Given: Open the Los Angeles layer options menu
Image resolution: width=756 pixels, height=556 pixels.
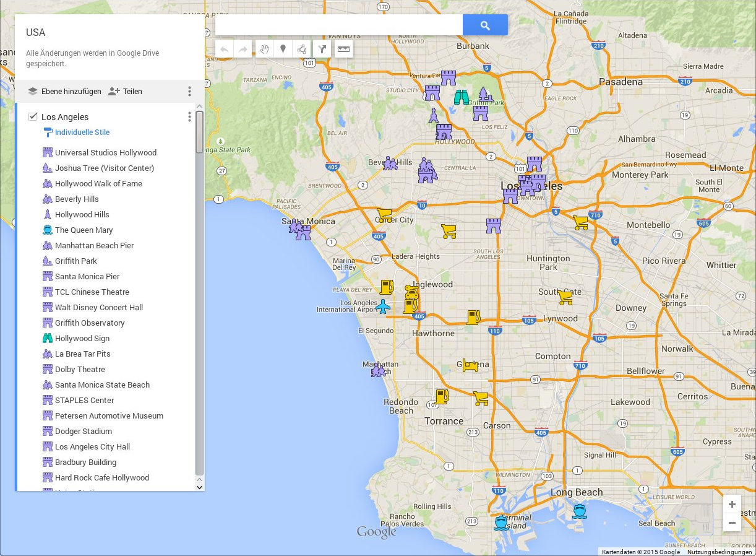Looking at the screenshot, I should pyautogui.click(x=189, y=116).
